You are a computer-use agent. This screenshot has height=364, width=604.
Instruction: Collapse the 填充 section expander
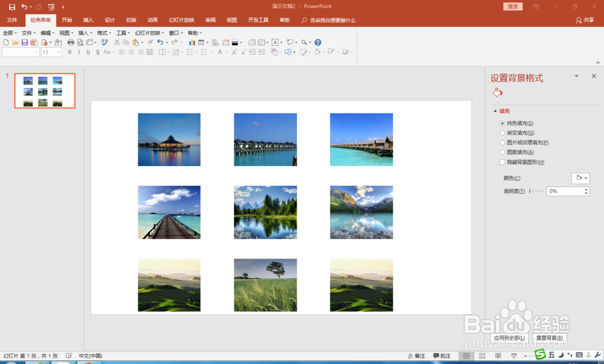pos(495,111)
